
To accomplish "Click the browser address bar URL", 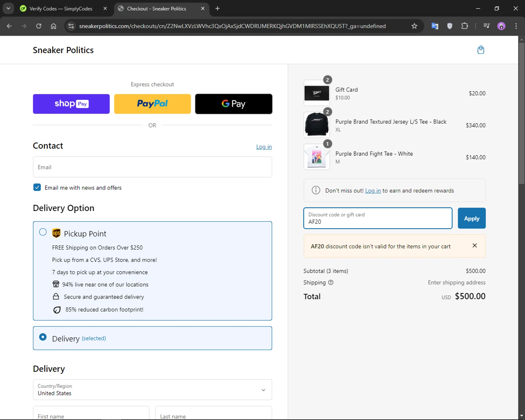I will point(232,26).
